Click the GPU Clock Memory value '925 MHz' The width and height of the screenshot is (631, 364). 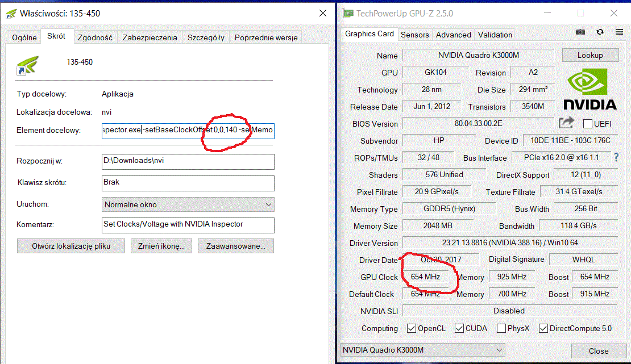(512, 277)
